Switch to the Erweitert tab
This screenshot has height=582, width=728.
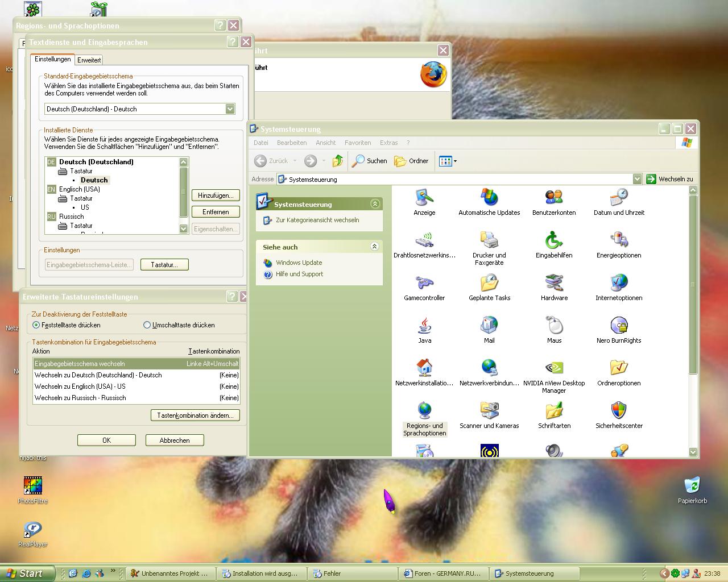[x=89, y=60]
